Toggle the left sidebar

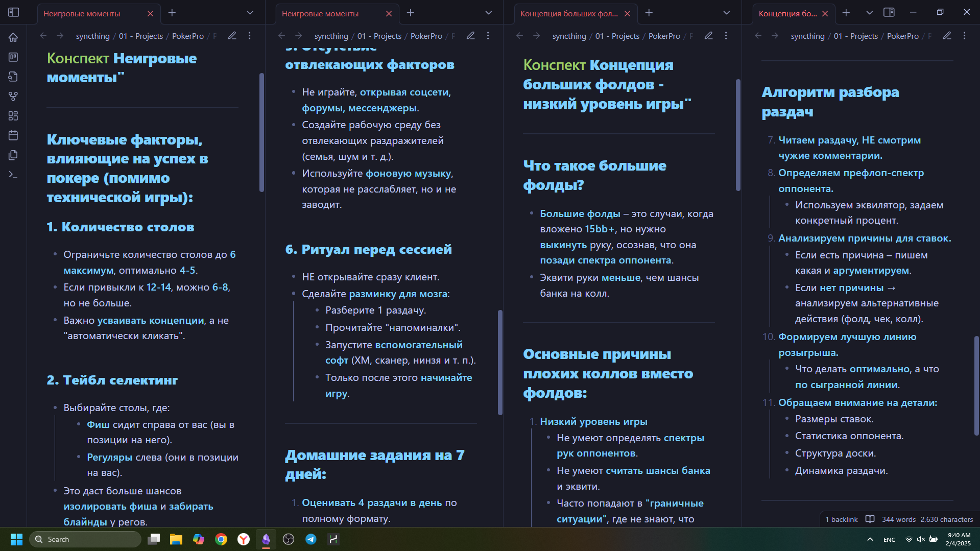tap(14, 12)
